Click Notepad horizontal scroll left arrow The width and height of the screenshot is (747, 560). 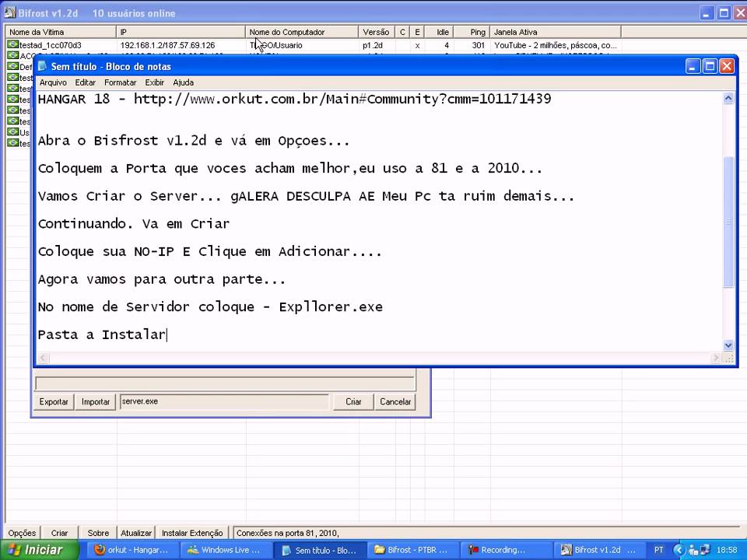pyautogui.click(x=44, y=358)
